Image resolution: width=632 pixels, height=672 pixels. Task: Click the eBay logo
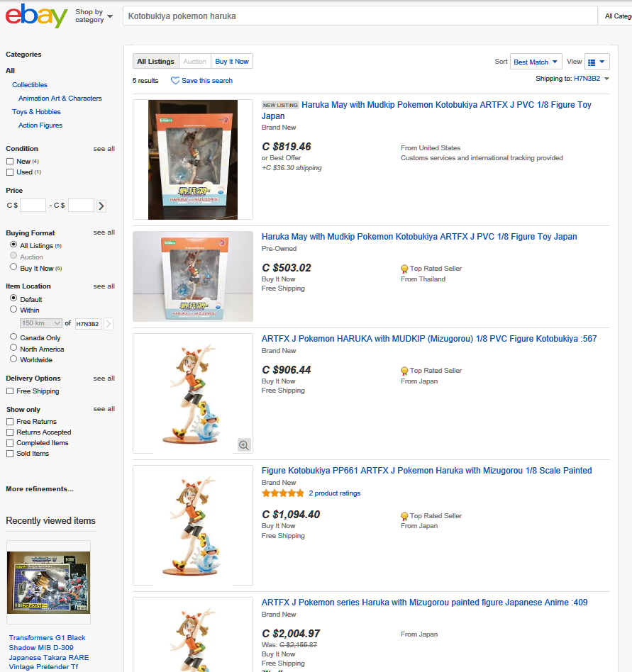click(36, 16)
